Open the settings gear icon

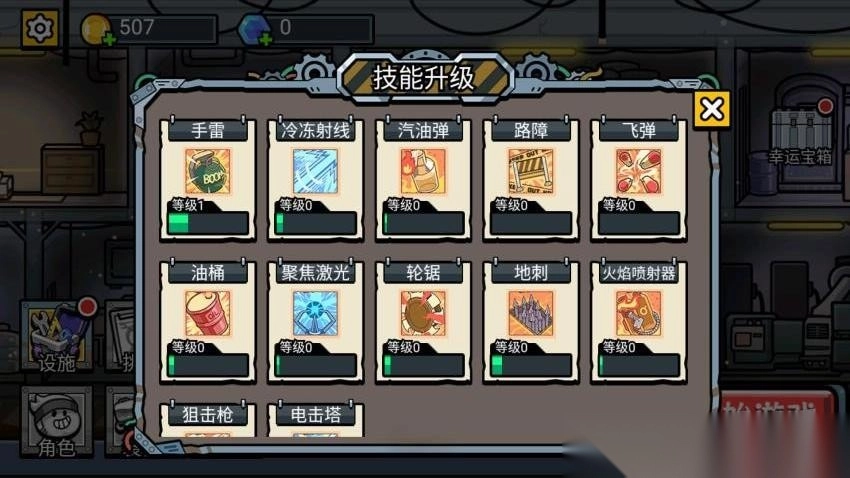(x=40, y=28)
